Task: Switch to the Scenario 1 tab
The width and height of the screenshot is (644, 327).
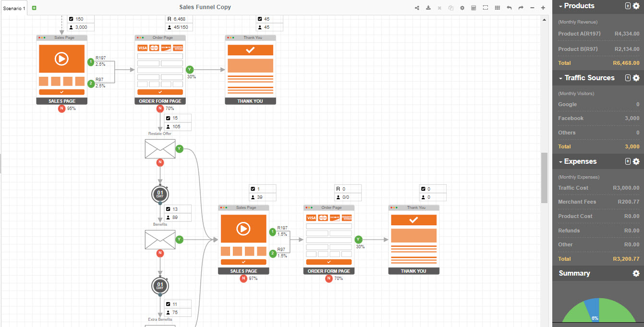Action: point(14,8)
